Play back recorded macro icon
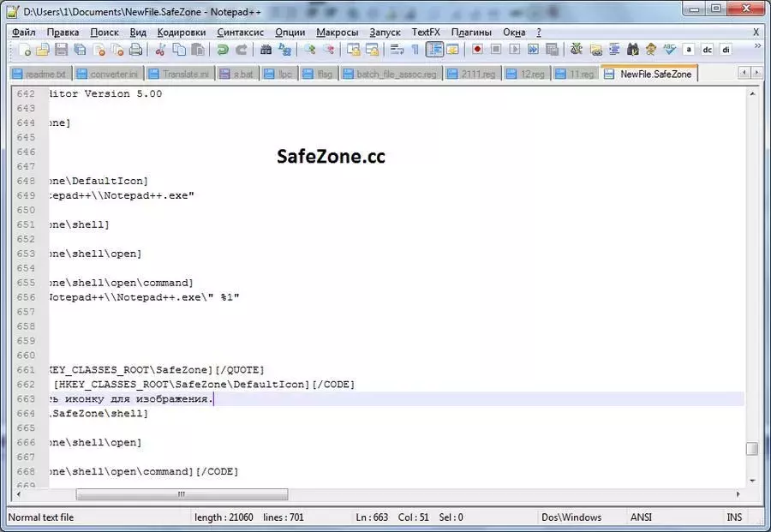This screenshot has width=771, height=532. [x=514, y=50]
